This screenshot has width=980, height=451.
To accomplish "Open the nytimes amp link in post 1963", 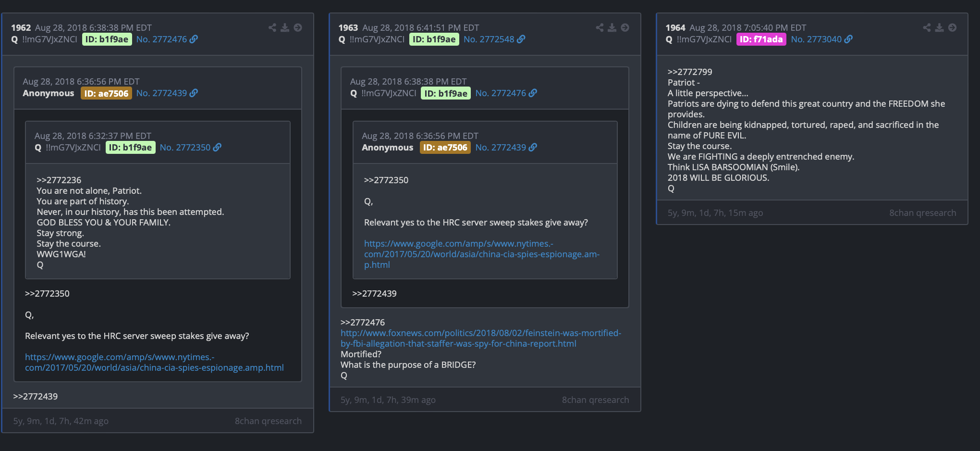I will tap(482, 254).
